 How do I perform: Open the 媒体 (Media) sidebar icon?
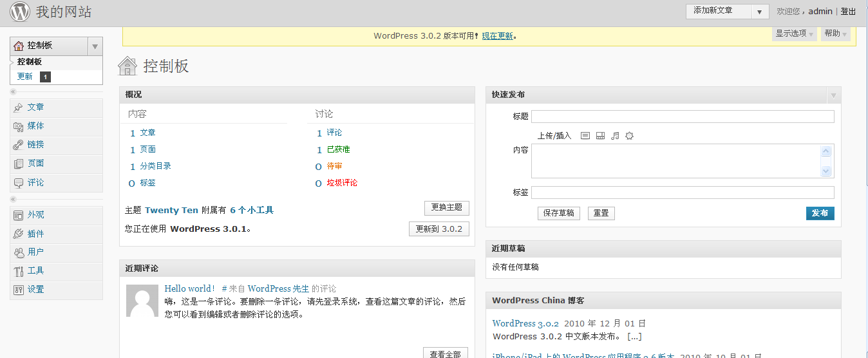tap(18, 126)
